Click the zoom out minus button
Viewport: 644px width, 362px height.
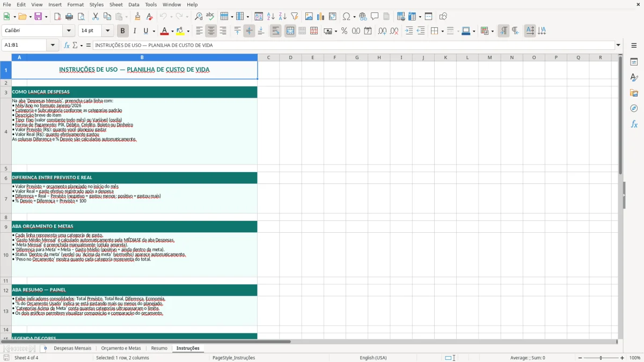tap(580, 358)
